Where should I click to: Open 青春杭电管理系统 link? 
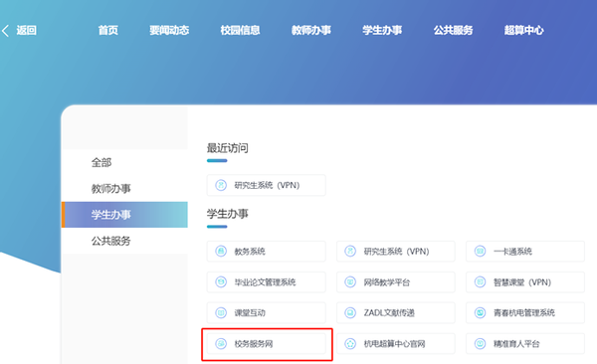pyautogui.click(x=525, y=313)
